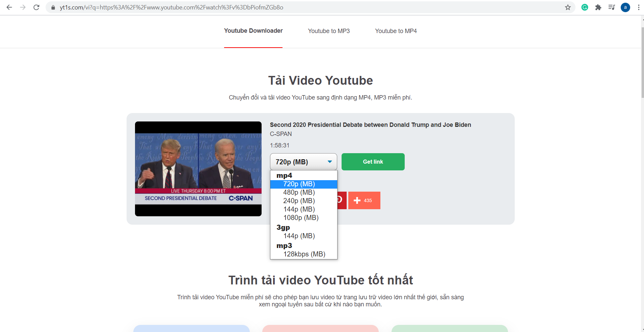The width and height of the screenshot is (644, 332).
Task: Open the Youtube to MP3 tab
Action: 329,31
